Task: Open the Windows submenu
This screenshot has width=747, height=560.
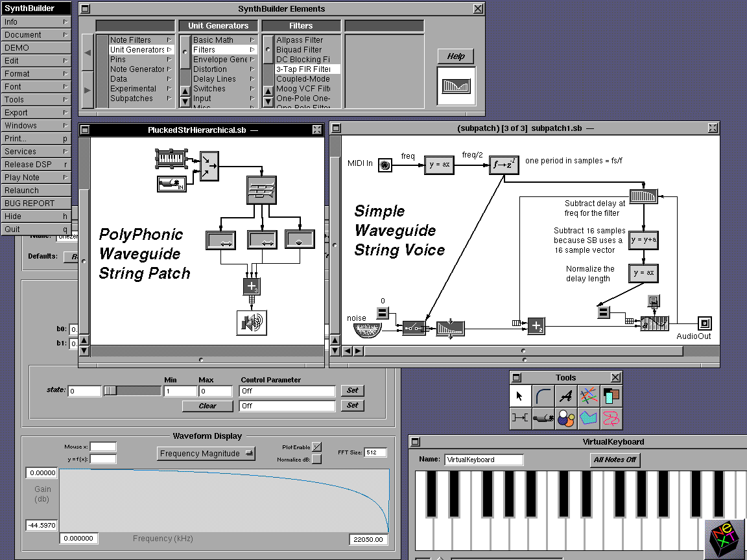Action: 36,126
